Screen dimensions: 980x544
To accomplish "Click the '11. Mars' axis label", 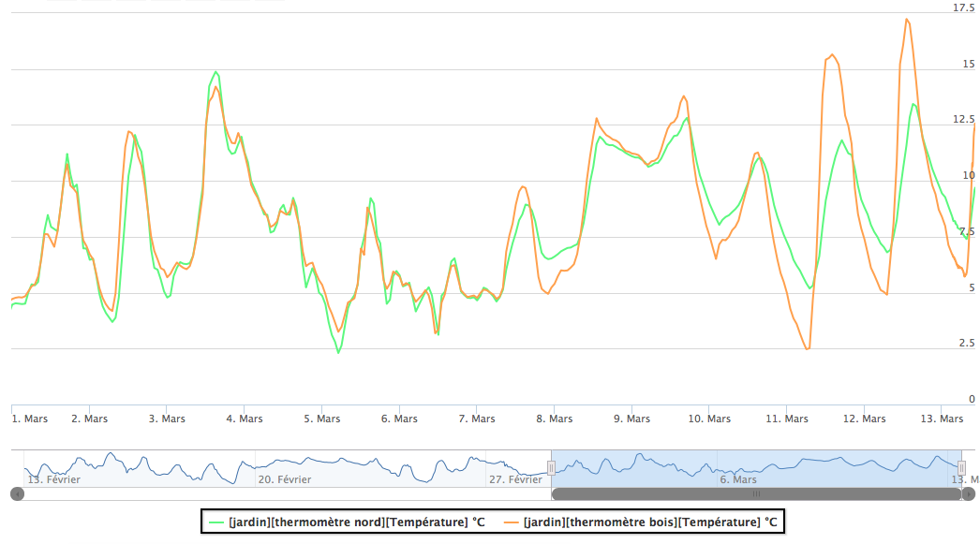I will click(787, 419).
